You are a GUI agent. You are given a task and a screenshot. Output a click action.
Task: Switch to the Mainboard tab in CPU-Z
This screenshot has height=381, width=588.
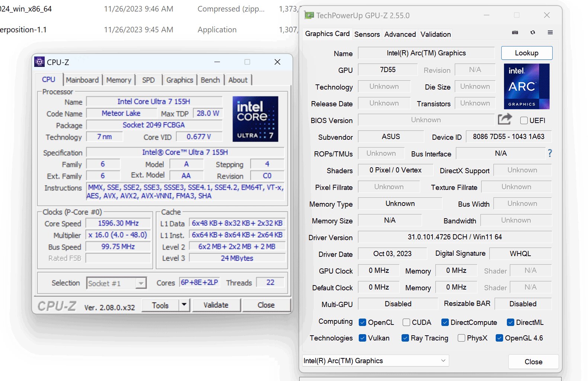[x=82, y=80]
